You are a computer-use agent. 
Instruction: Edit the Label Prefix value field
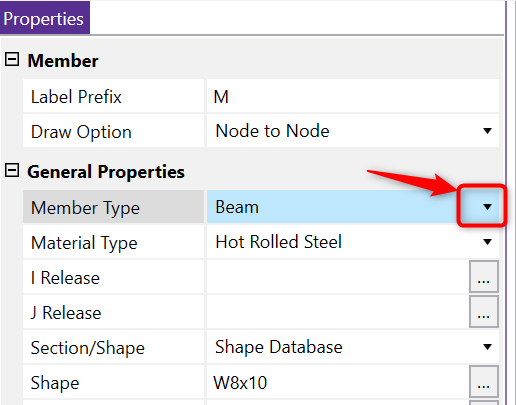pos(353,96)
